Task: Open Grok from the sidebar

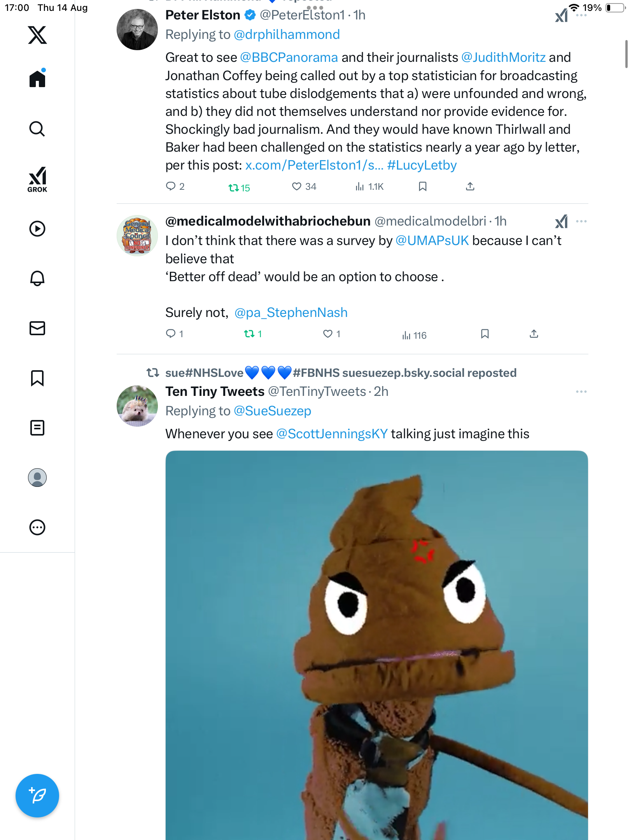Action: tap(37, 179)
